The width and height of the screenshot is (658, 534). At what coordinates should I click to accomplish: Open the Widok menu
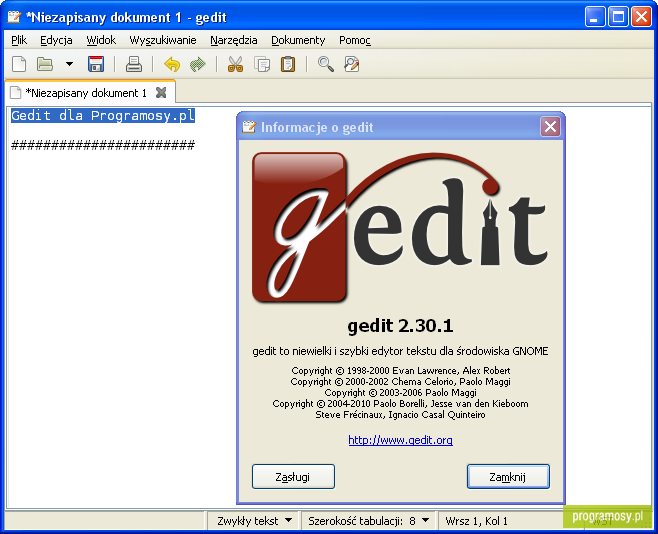pyautogui.click(x=101, y=40)
